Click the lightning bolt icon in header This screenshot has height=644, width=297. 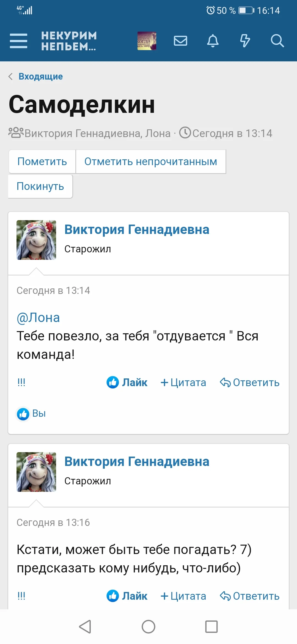tap(245, 41)
